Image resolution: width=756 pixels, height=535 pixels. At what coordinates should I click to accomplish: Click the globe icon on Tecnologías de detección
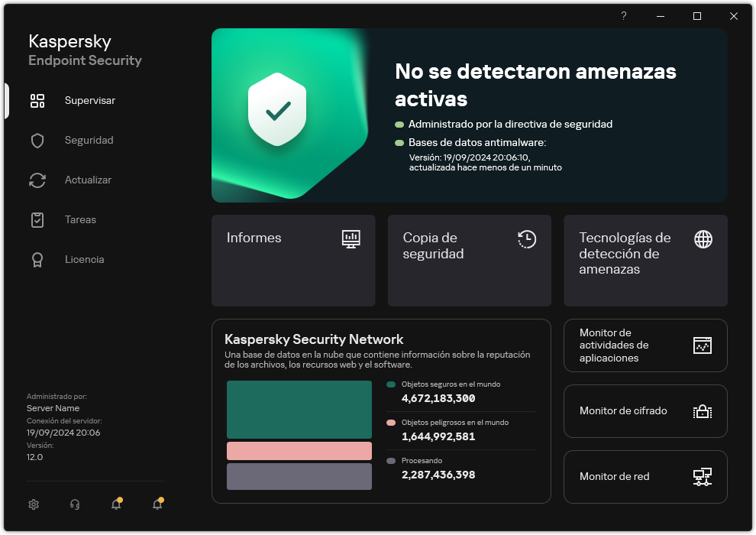(x=702, y=239)
